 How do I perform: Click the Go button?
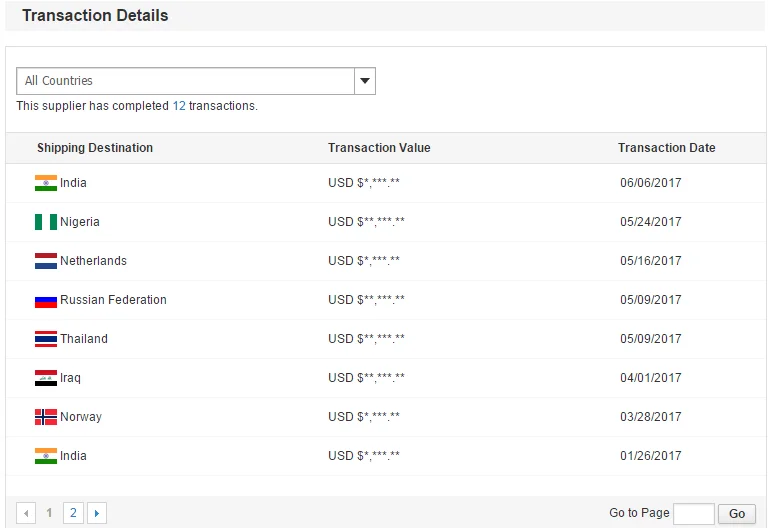pos(737,514)
